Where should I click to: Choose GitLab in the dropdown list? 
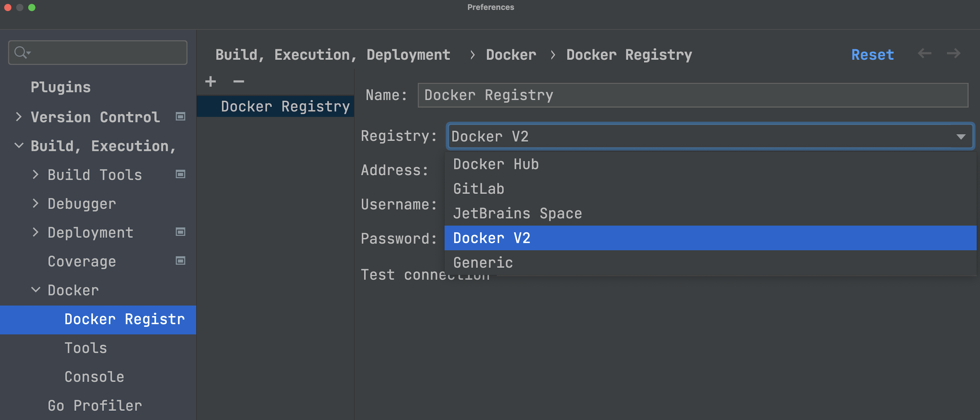pos(479,189)
